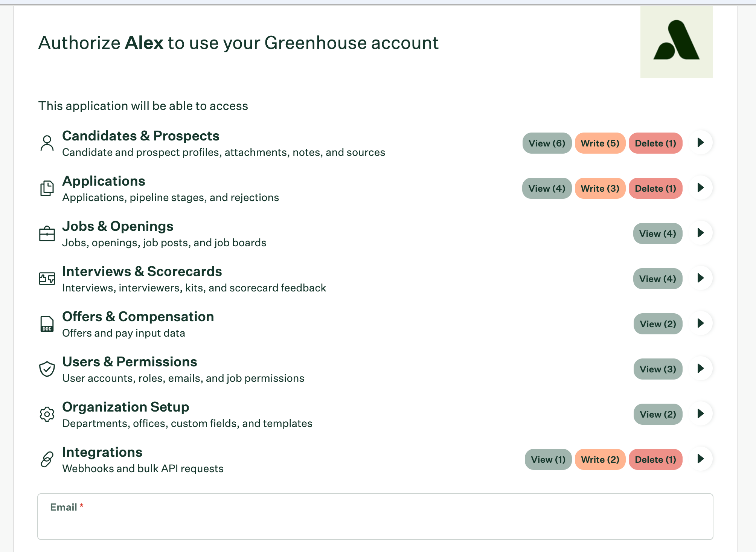Click the Candidates & Prospects person icon
Image resolution: width=756 pixels, height=552 pixels.
(x=47, y=143)
